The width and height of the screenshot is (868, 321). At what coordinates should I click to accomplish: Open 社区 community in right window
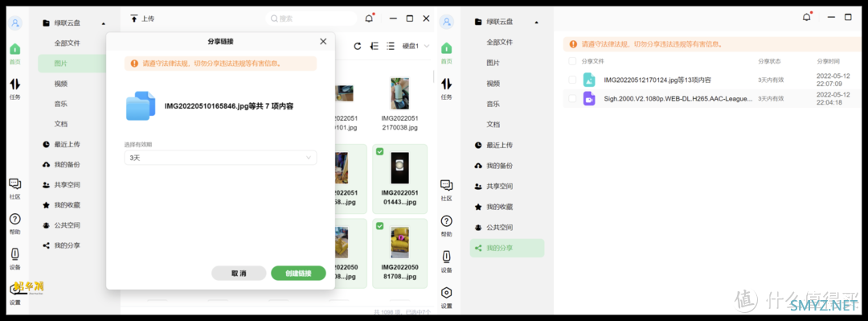[446, 190]
